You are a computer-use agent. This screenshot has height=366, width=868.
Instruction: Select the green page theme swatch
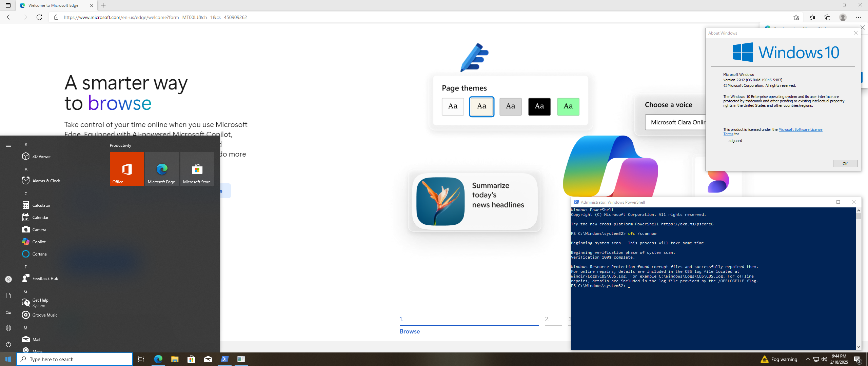coord(568,106)
